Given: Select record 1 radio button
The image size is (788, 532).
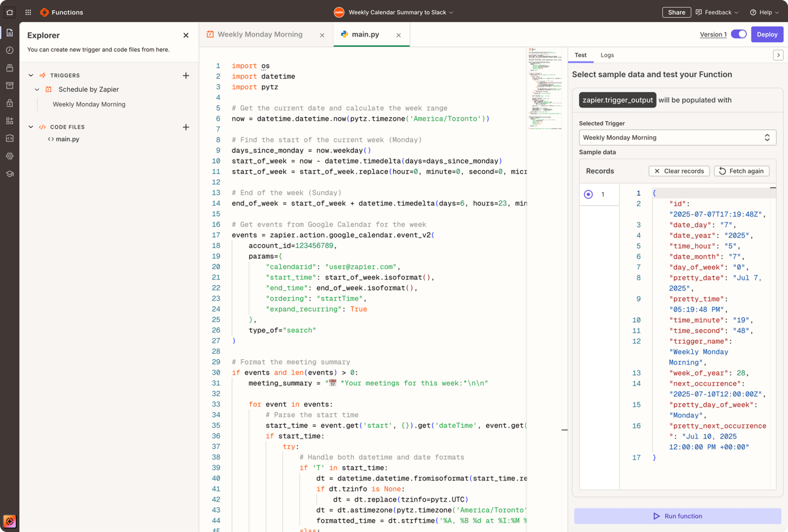Looking at the screenshot, I should tap(588, 194).
